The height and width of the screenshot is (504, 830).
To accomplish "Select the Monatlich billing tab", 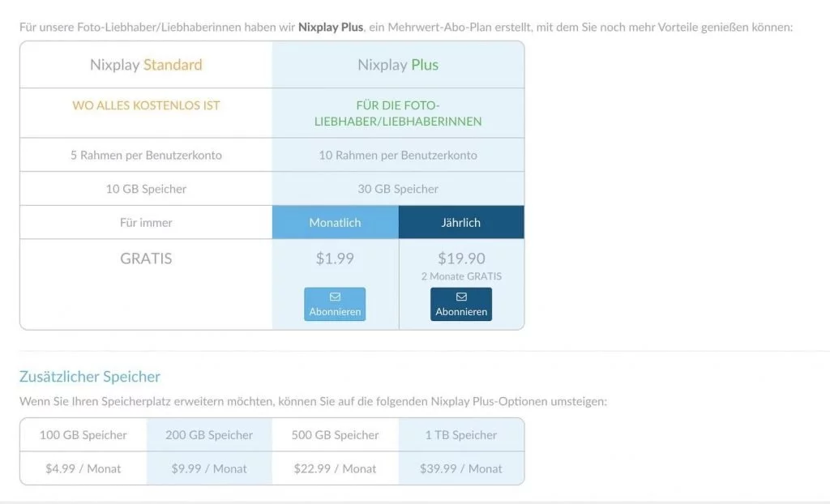I will 335,222.
